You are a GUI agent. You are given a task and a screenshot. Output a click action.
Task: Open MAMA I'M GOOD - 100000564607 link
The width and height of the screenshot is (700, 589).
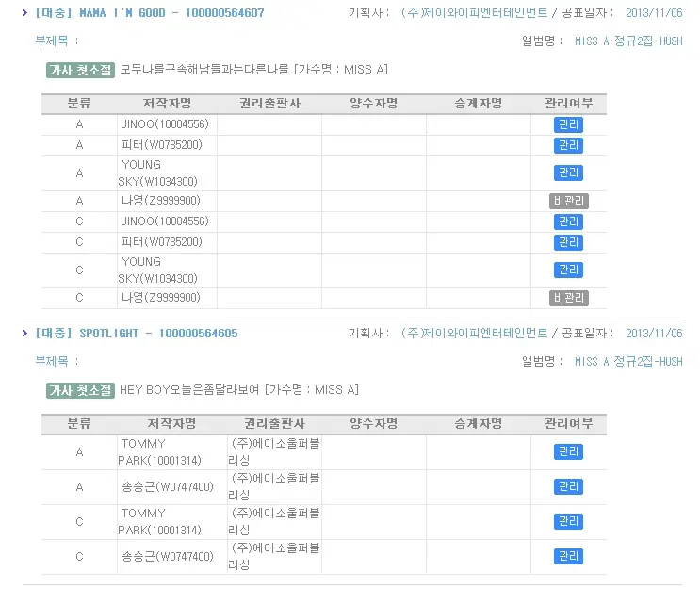coord(150,13)
